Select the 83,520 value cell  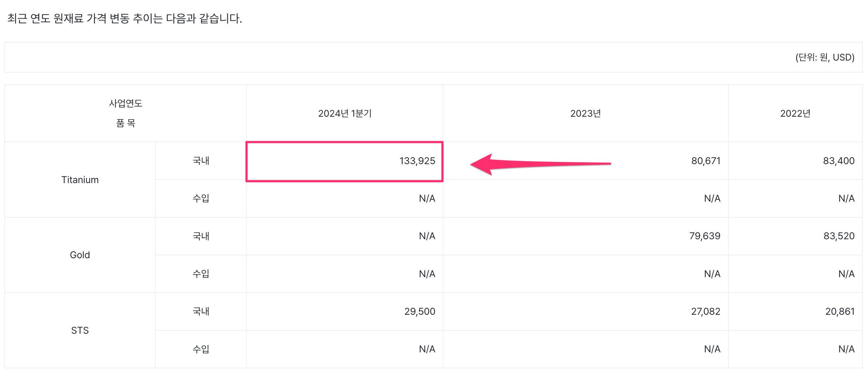point(839,236)
